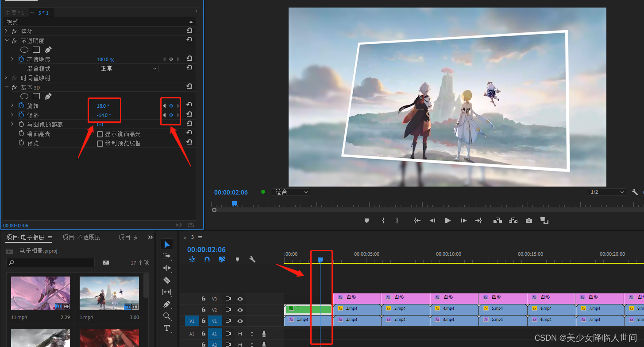The image size is (644, 347).
Task: Export frame with the camera icon
Action: pos(529,220)
